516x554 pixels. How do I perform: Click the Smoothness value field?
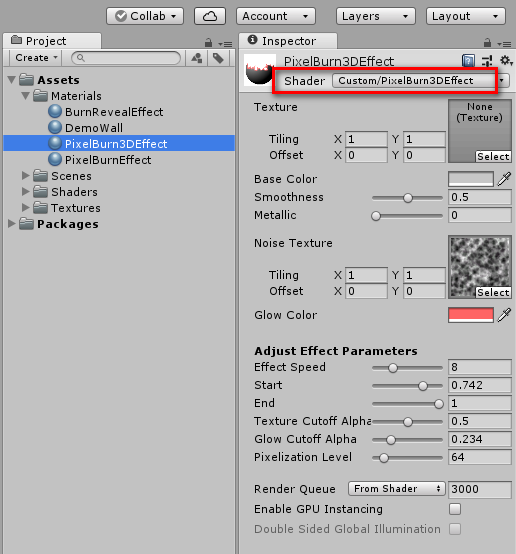click(480, 197)
